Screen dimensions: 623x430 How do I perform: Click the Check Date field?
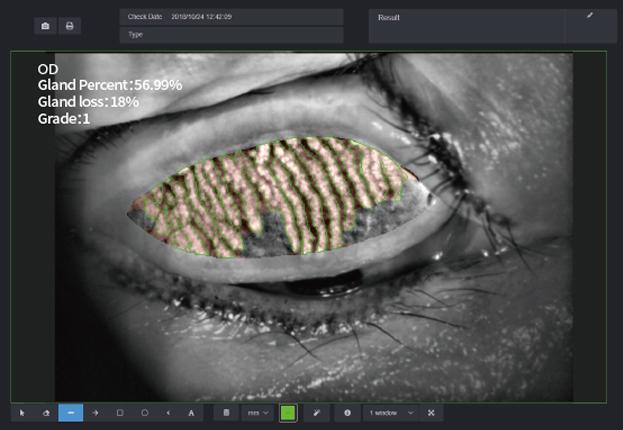coord(231,17)
